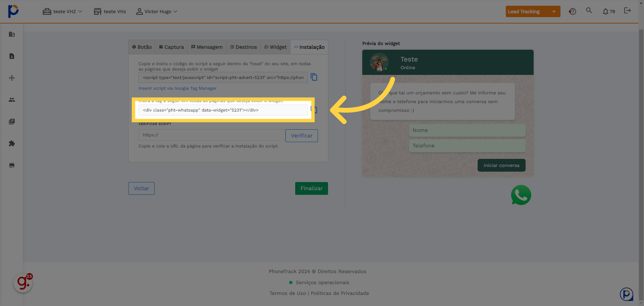Viewport: 644px width, 306px height.
Task: Open the Victor Hugo user menu
Action: point(157,11)
